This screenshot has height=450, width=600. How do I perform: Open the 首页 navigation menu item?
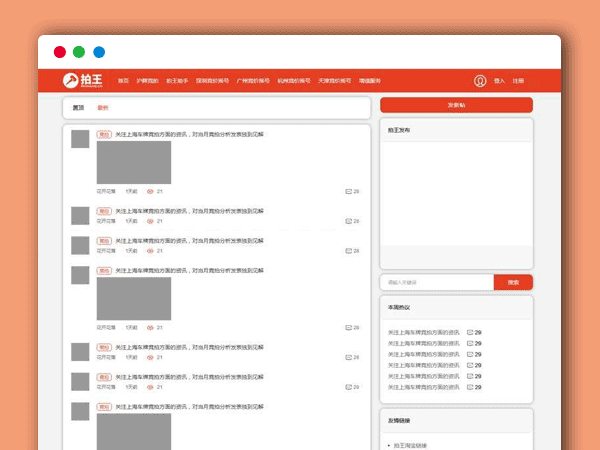123,81
